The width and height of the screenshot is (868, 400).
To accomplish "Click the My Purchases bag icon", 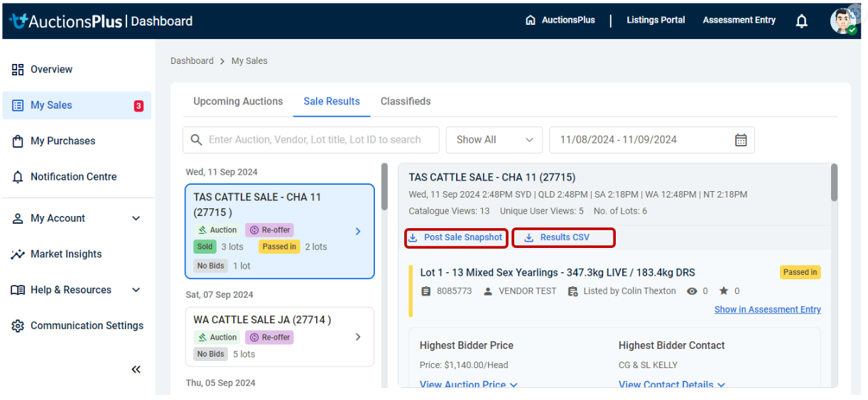I will tap(18, 141).
